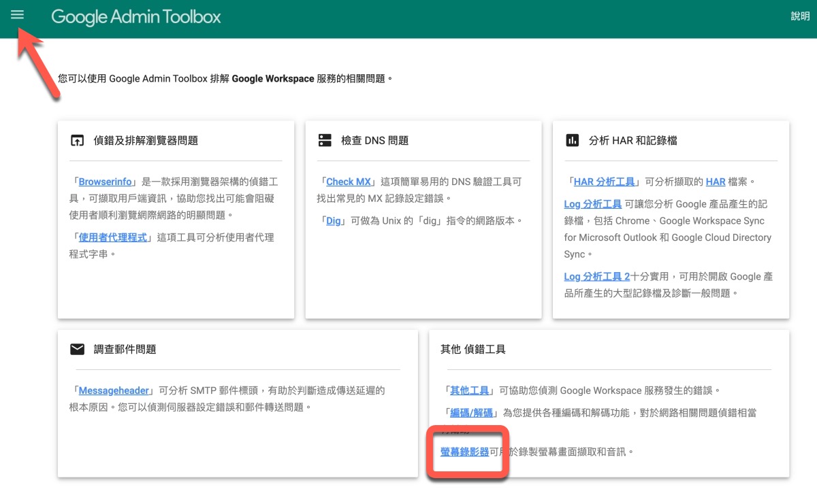This screenshot has width=817, height=504.
Task: Open the Browserinfo tool link
Action: (x=105, y=182)
